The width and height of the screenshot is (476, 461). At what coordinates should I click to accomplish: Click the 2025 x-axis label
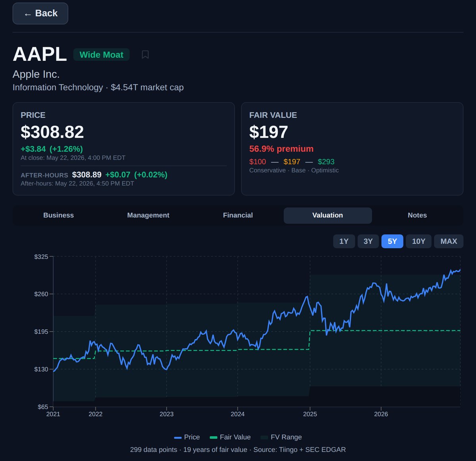pos(310,414)
